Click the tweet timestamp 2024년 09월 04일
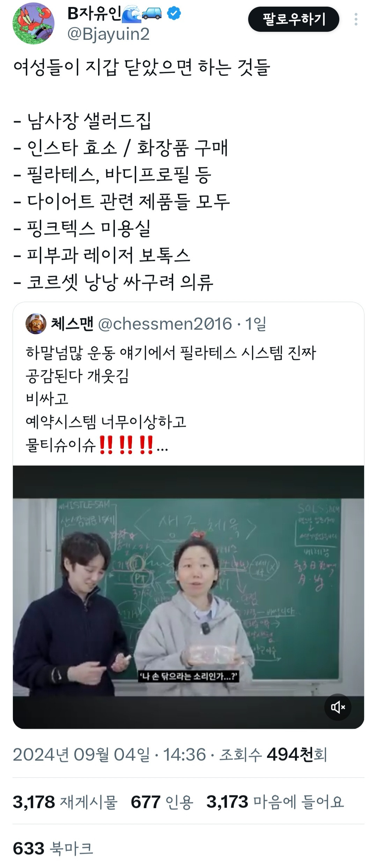This screenshot has height=868, width=377. coord(81,754)
